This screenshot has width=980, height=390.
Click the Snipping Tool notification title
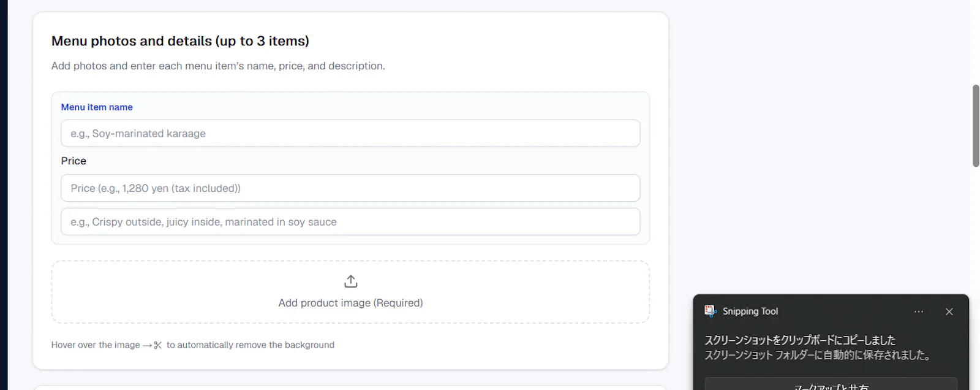750,312
